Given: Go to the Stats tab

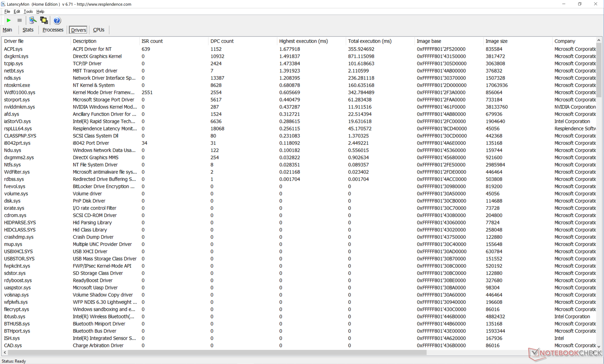Looking at the screenshot, I should 28,30.
